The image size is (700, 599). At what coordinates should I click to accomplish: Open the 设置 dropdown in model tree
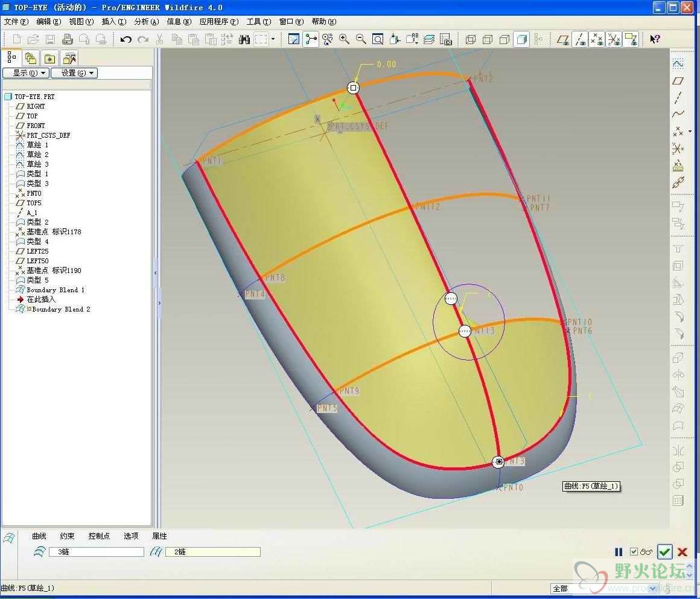(x=74, y=73)
